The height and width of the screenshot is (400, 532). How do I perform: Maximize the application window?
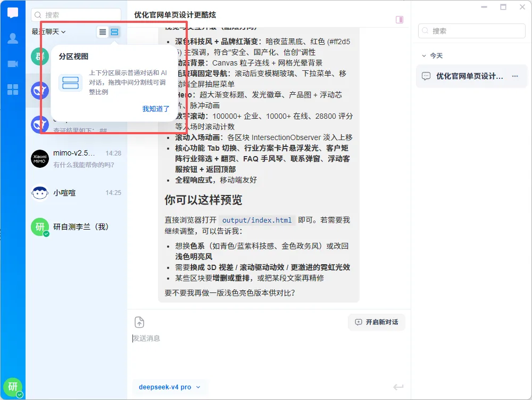(503, 7)
